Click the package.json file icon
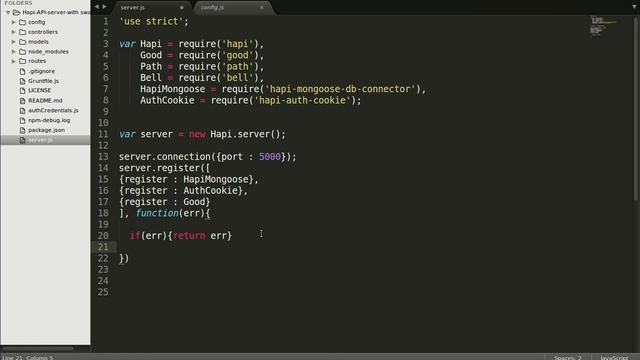Image resolution: width=640 pixels, height=360 pixels. coord(22,130)
